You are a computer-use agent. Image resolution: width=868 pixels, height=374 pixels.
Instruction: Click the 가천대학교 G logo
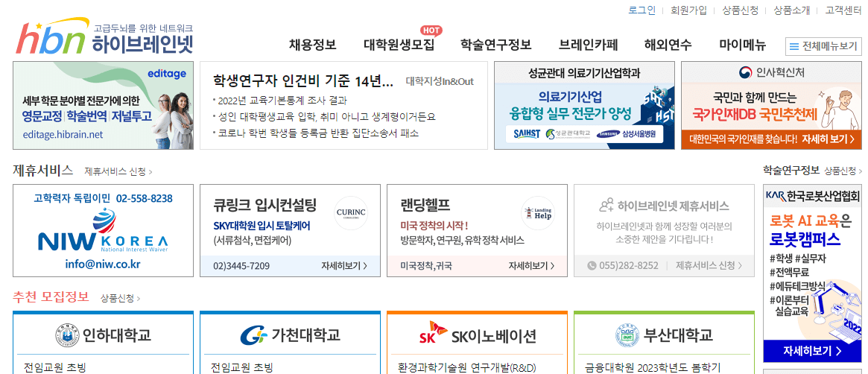click(x=254, y=335)
